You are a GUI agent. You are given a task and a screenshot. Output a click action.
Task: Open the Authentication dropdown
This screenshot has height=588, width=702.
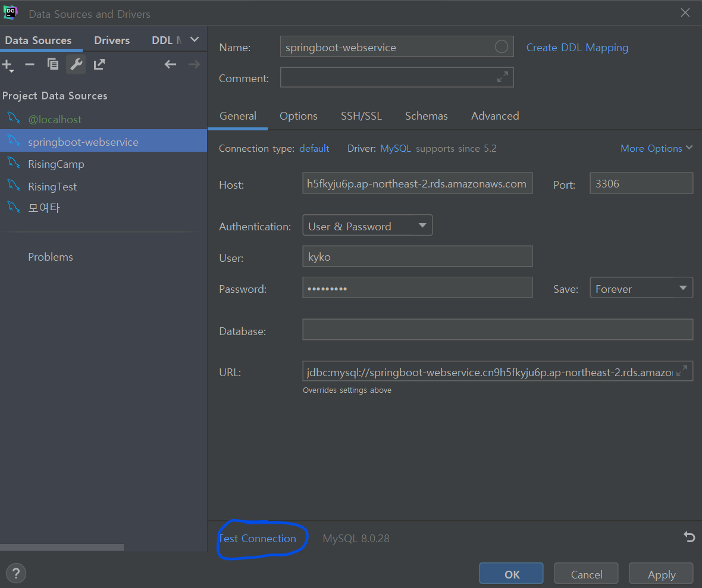367,225
